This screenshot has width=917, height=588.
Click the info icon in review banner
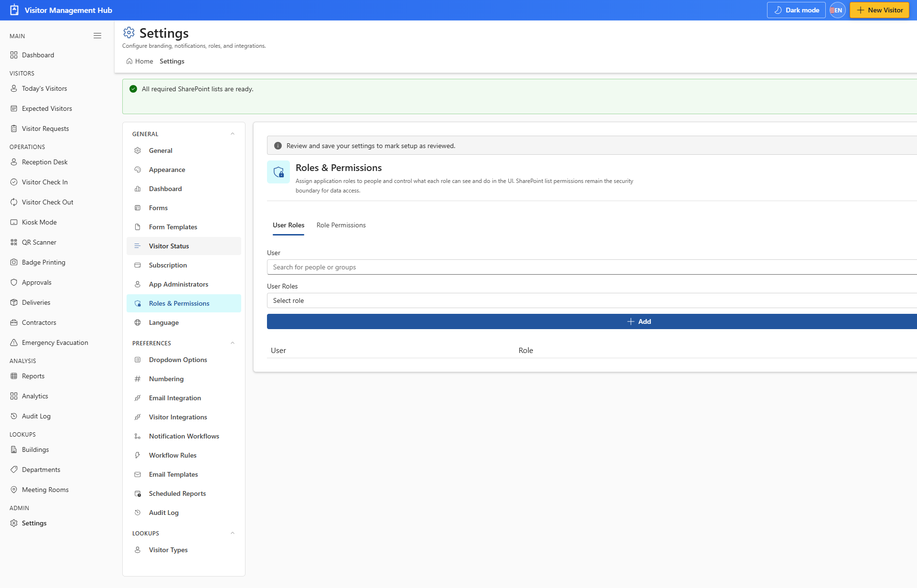pyautogui.click(x=278, y=146)
